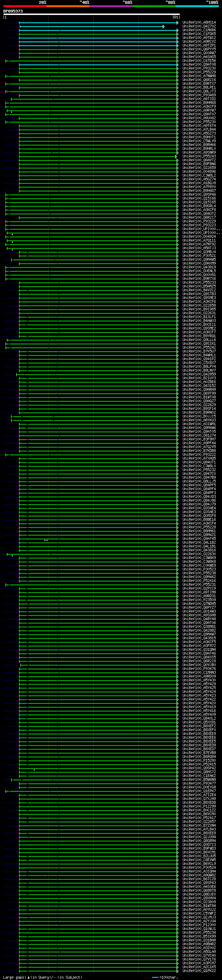This screenshot has width=222, height=980.
Task: Select UniRef100_P93230 entry
Action: 199,68
